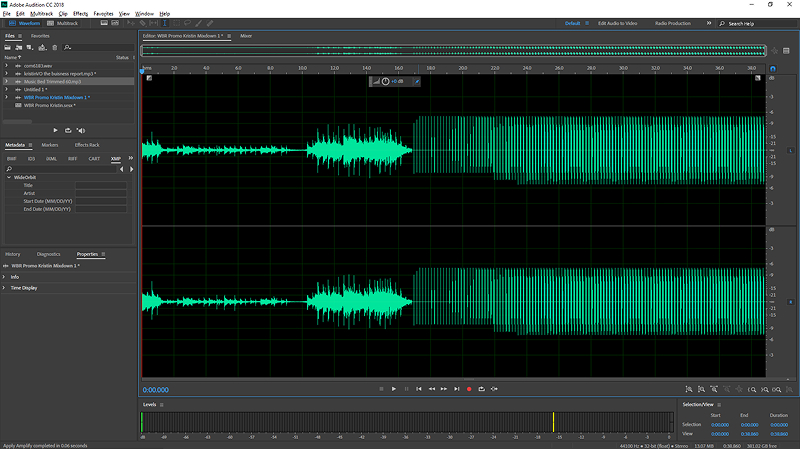This screenshot has width=800, height=449.
Task: Show more workspaces chevron
Action: point(709,23)
